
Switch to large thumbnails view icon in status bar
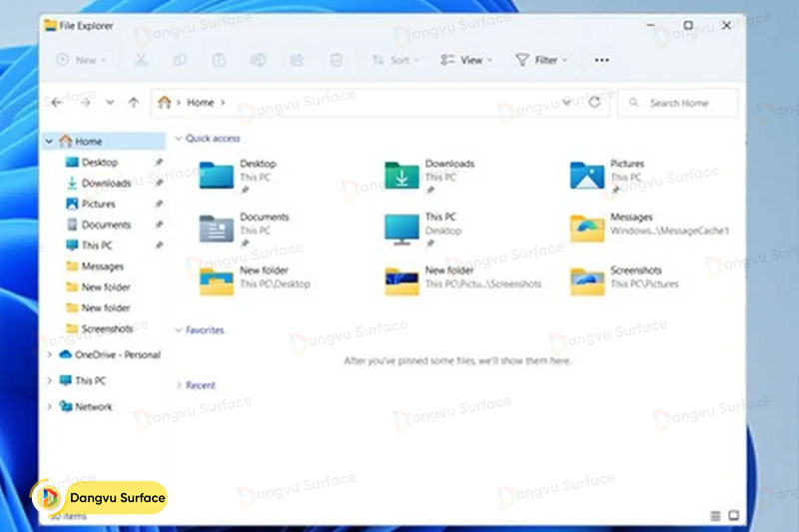pos(734,516)
